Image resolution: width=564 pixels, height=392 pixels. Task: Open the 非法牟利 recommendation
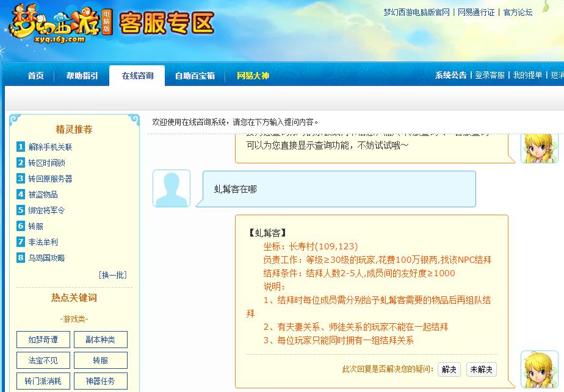43,242
